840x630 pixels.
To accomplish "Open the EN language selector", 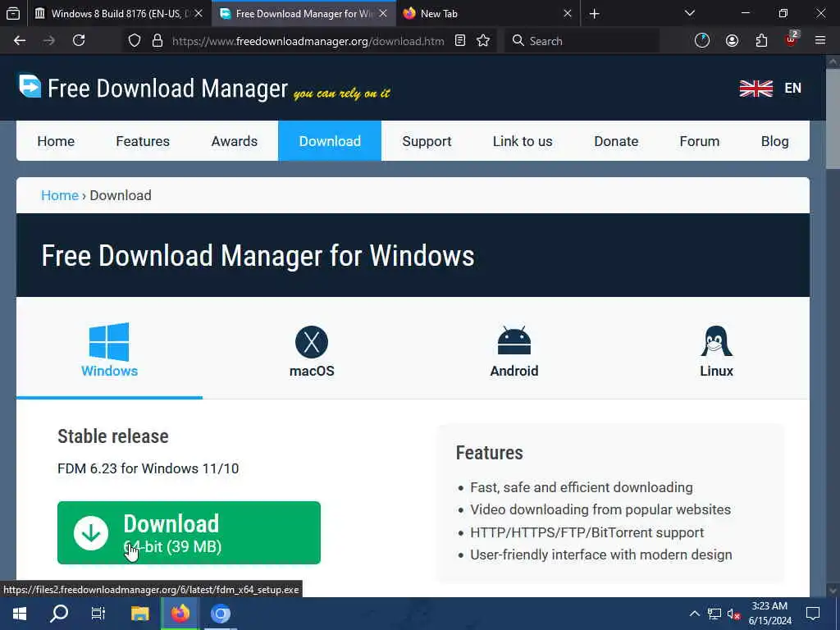I will [793, 89].
